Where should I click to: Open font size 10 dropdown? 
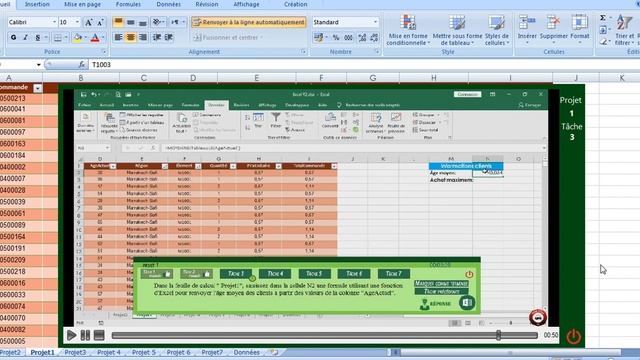point(78,22)
